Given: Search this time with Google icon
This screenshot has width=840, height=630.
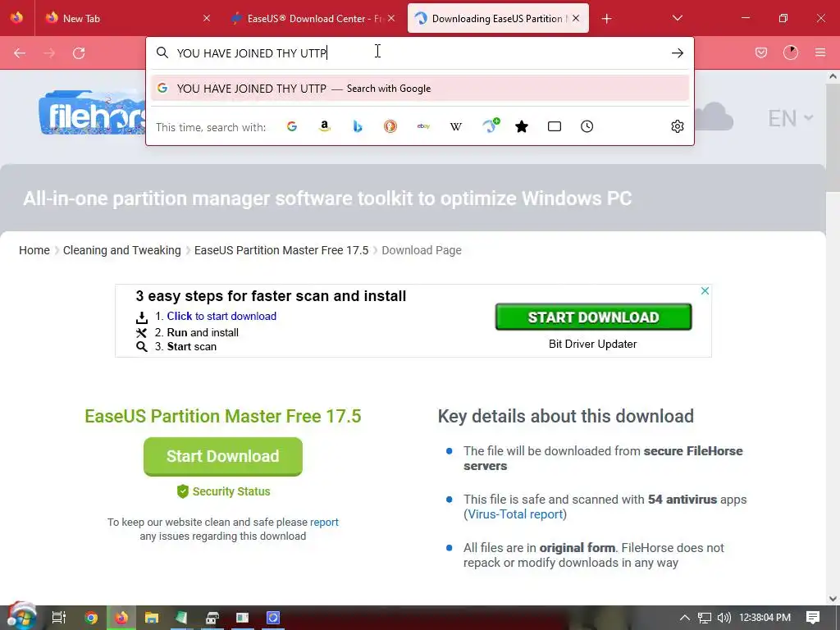Looking at the screenshot, I should [292, 126].
